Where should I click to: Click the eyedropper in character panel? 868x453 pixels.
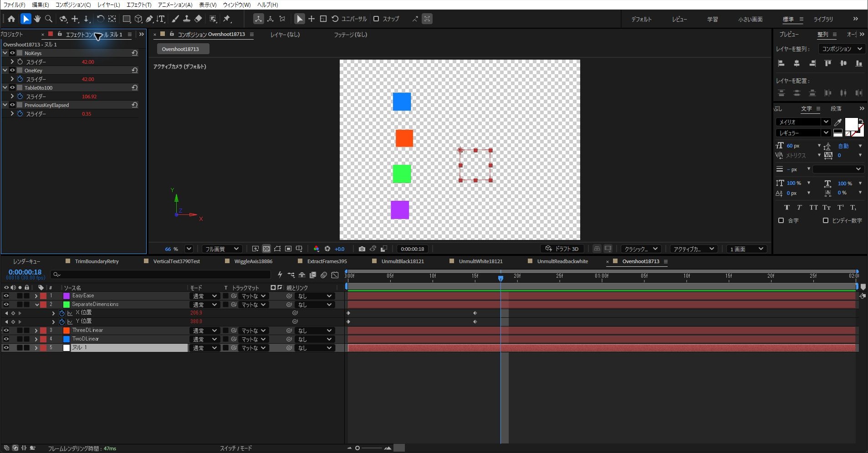pos(837,122)
